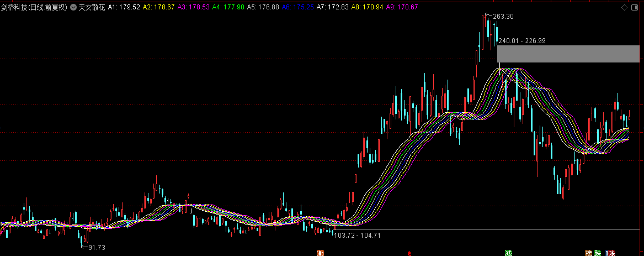The image size is (644, 256).
Task: Click the blue A6 indicator label
Action: [x=297, y=7]
